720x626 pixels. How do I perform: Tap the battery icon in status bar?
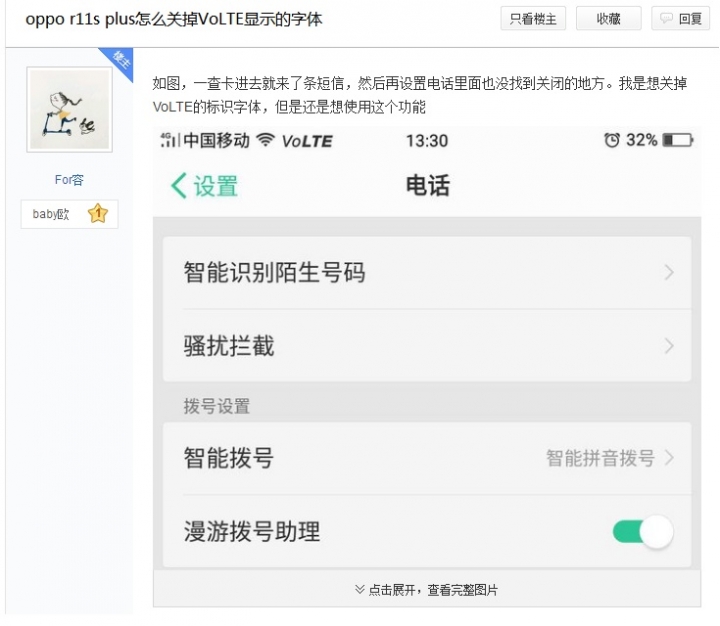(x=678, y=140)
